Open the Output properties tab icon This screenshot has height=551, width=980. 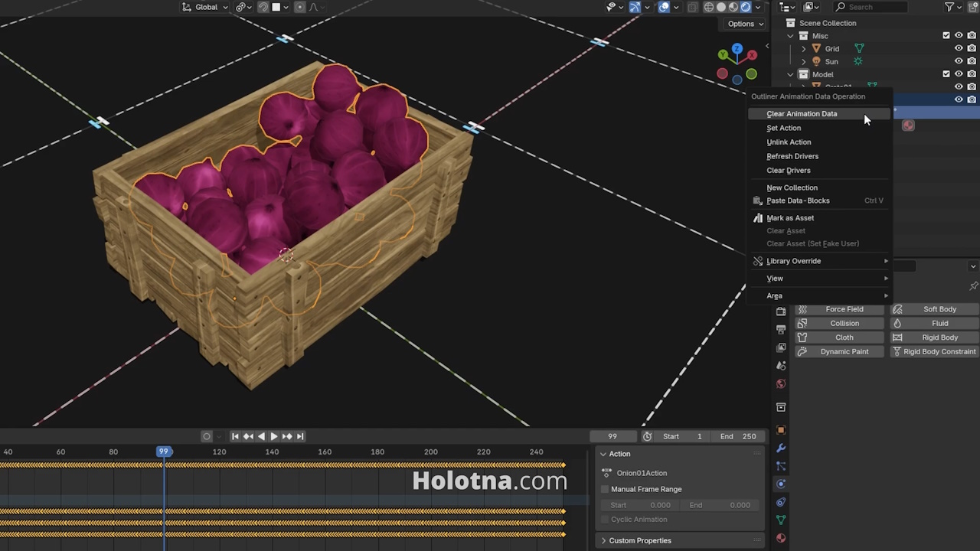pyautogui.click(x=781, y=329)
